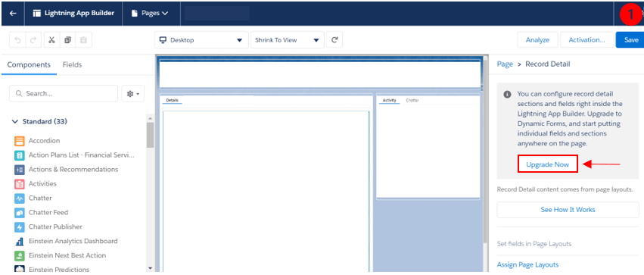Select the Activity tab on canvas
This screenshot has height=275, width=644.
[390, 101]
